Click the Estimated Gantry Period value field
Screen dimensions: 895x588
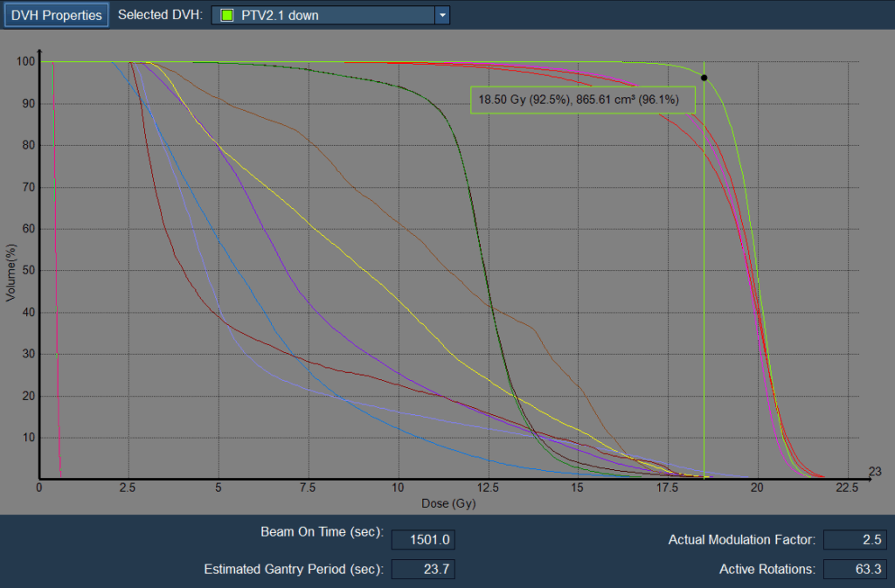(423, 570)
